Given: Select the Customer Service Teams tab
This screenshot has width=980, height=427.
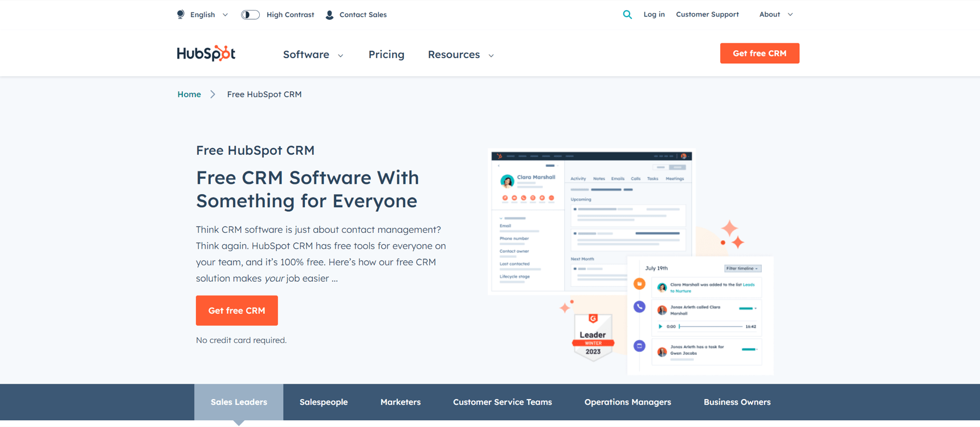Looking at the screenshot, I should click(503, 402).
